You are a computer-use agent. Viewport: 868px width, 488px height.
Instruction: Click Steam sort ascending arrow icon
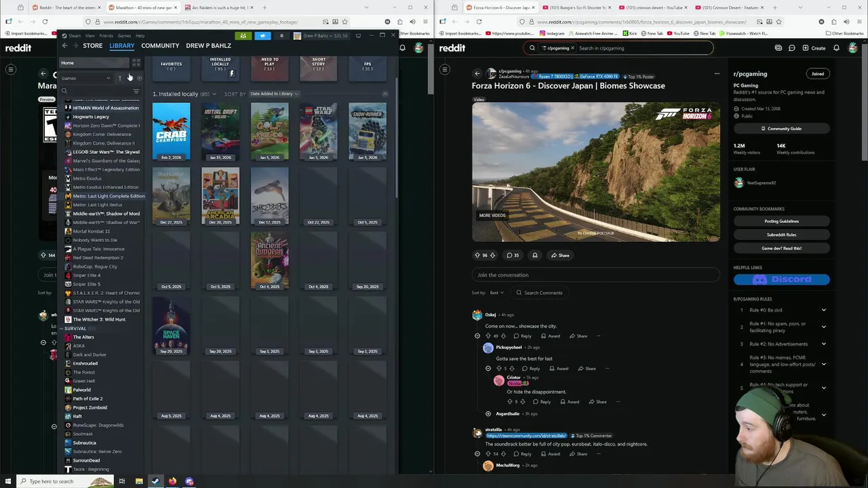pyautogui.click(x=120, y=78)
